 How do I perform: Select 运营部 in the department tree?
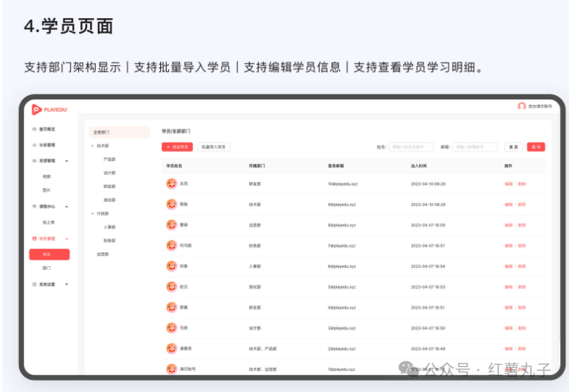(102, 254)
